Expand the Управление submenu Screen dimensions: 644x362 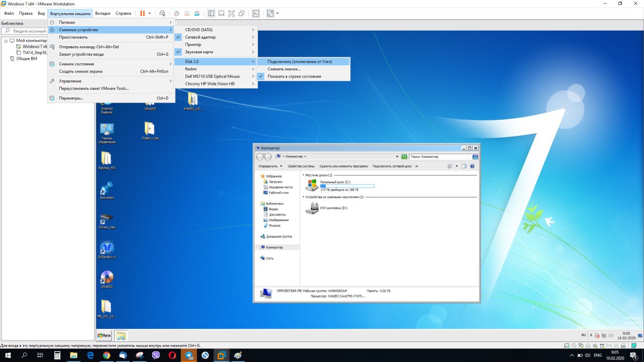111,81
